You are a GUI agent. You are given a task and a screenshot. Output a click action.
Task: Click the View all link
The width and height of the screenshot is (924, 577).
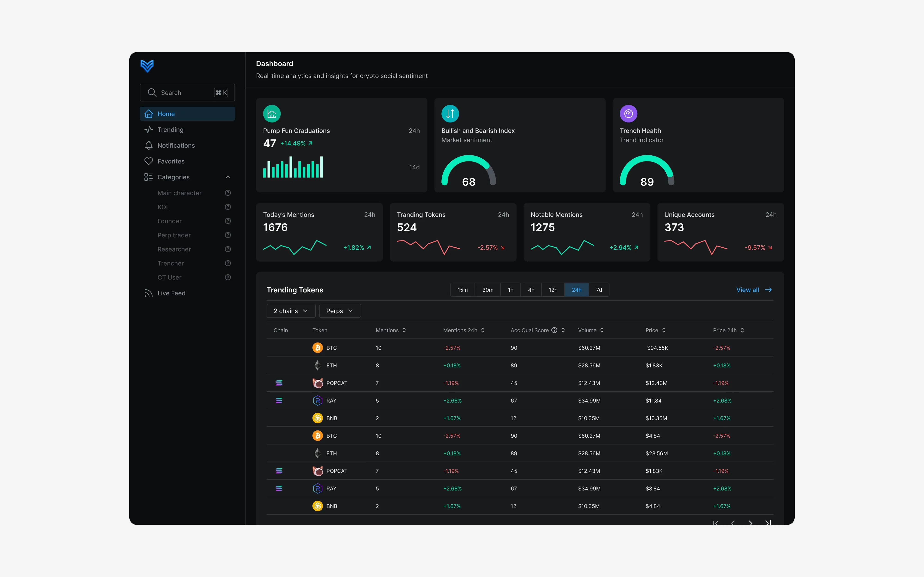754,290
